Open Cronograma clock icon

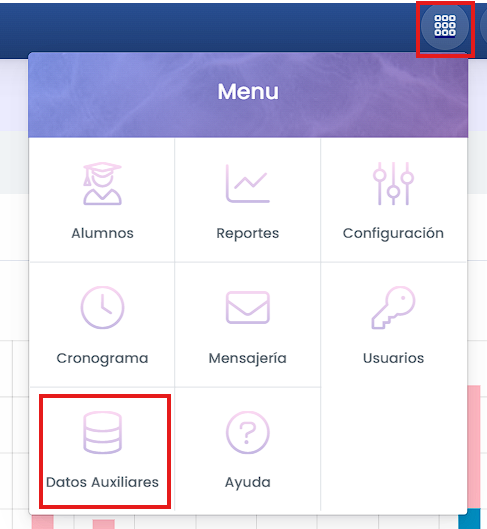point(102,307)
